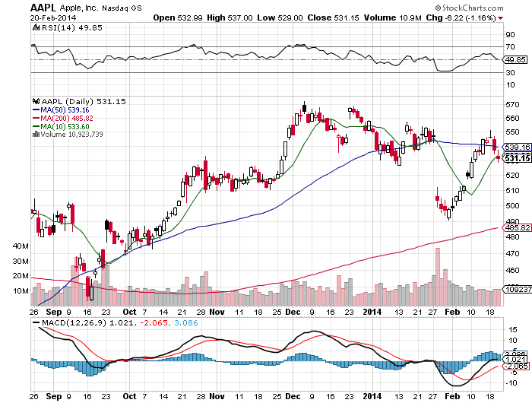Click the black MACD line swatch before MACD(12,26,9)
Screen dimensions: 532x403
pyautogui.click(x=36, y=322)
